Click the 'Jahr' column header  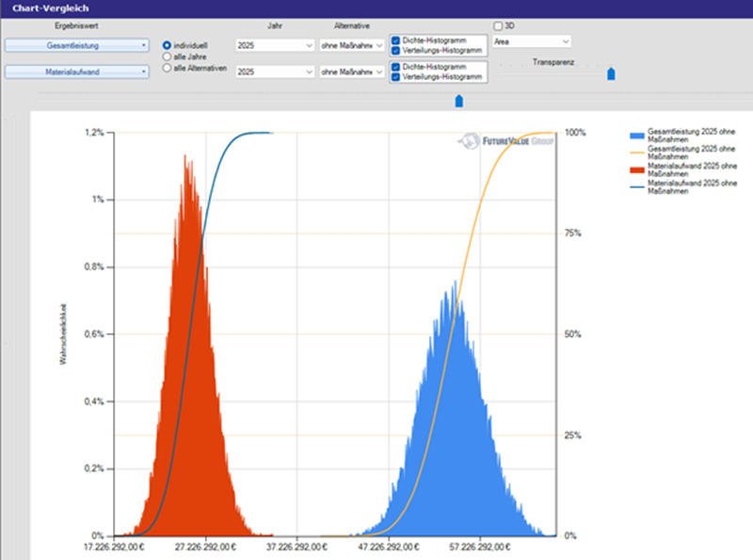[x=275, y=26]
